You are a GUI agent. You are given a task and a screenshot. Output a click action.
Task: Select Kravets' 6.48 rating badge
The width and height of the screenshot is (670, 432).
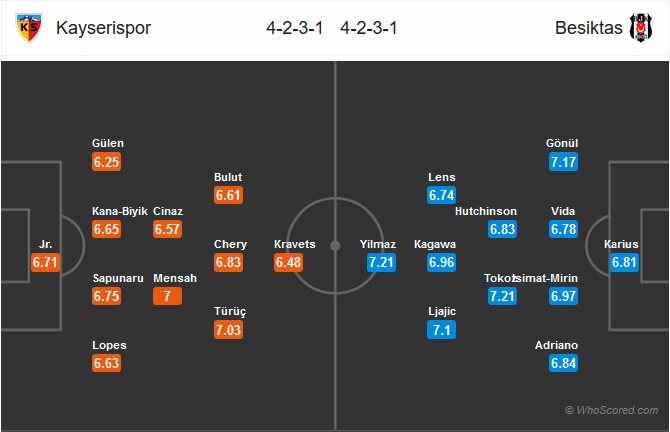[288, 262]
